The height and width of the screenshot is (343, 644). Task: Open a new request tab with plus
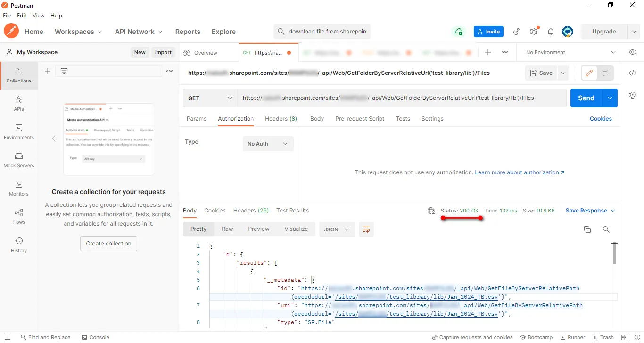click(488, 52)
